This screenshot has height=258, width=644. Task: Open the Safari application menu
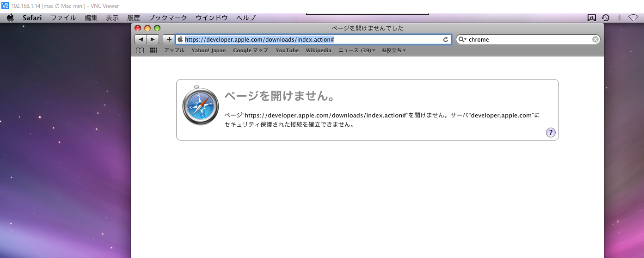point(32,18)
